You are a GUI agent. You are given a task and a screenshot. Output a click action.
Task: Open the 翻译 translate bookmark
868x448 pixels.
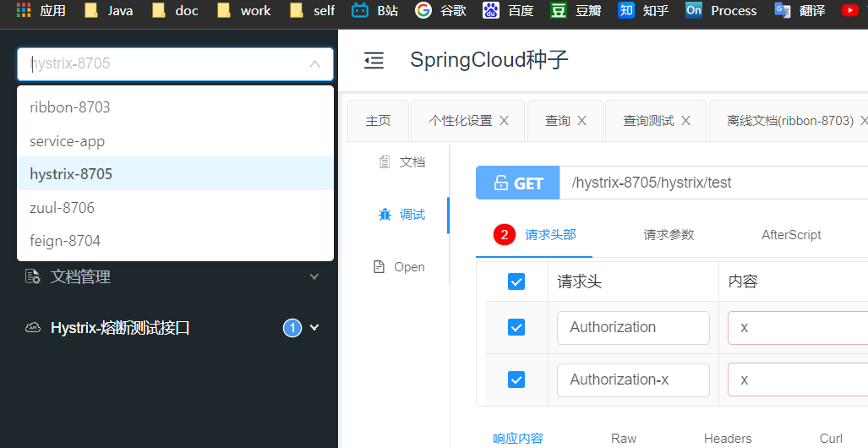pyautogui.click(x=800, y=10)
